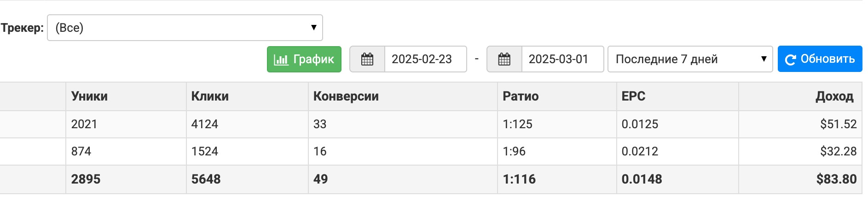Screen dimensions: 868x202
Task: Click the refresh arrow icon in Обновить
Action: pos(790,59)
